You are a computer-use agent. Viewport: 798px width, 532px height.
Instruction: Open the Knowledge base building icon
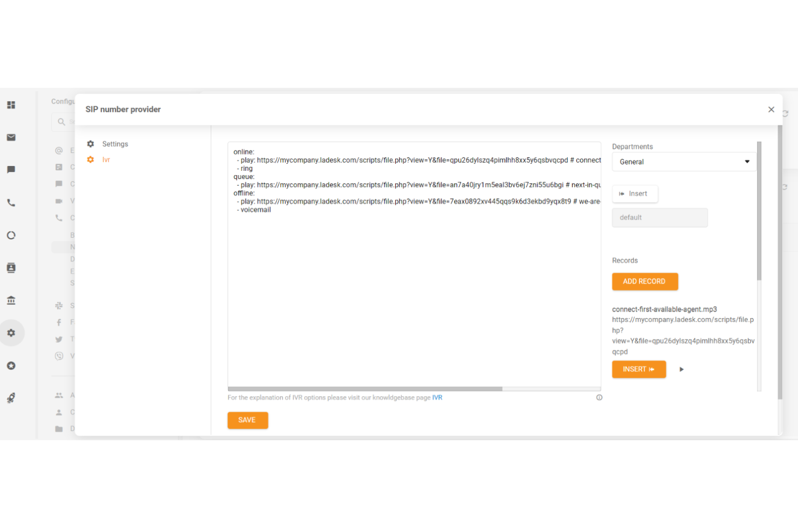(x=11, y=300)
